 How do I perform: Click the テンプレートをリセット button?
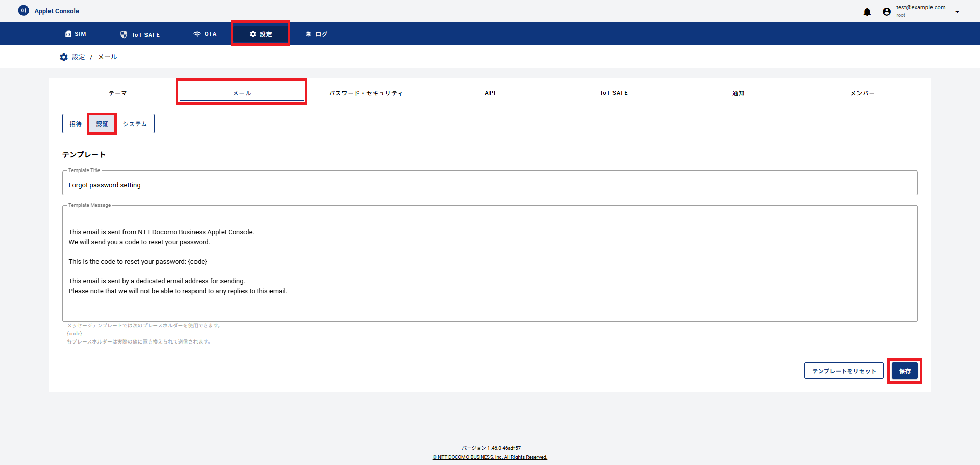pyautogui.click(x=843, y=371)
